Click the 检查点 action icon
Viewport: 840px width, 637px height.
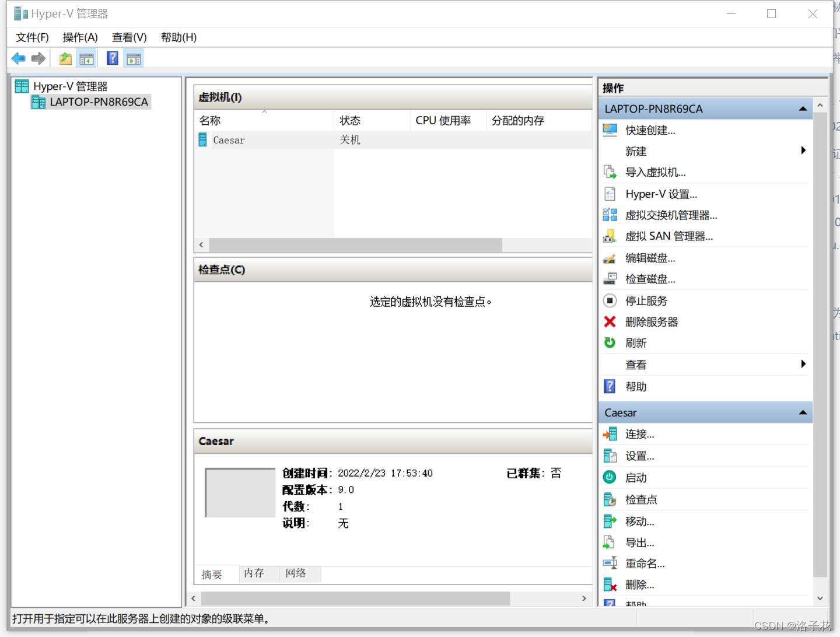point(610,499)
